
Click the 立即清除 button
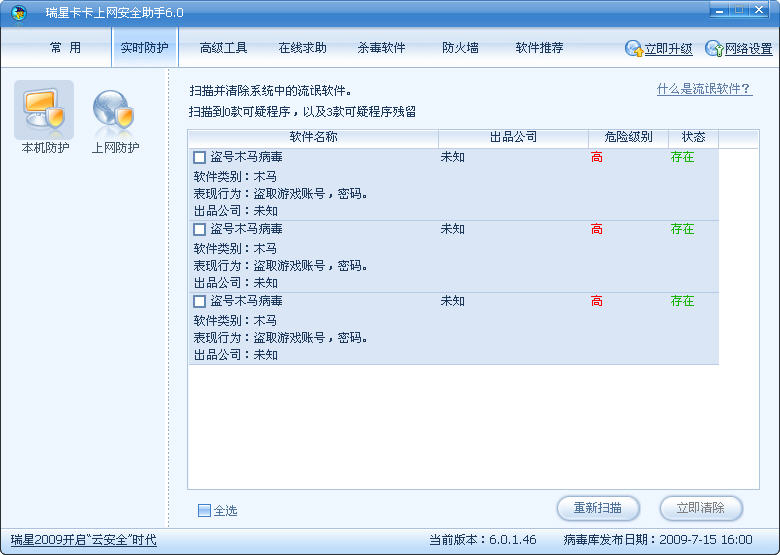pos(701,508)
